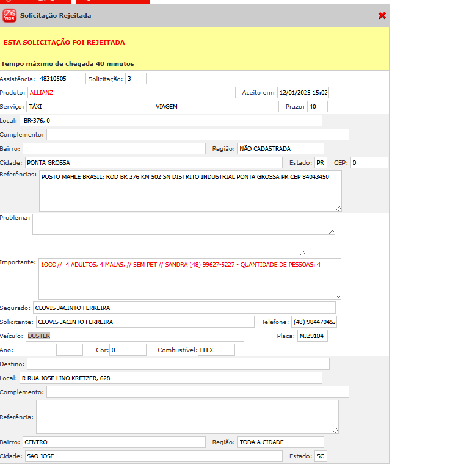The height and width of the screenshot is (476, 453).
Task: Click the Importante text area in red
Action: point(190,279)
